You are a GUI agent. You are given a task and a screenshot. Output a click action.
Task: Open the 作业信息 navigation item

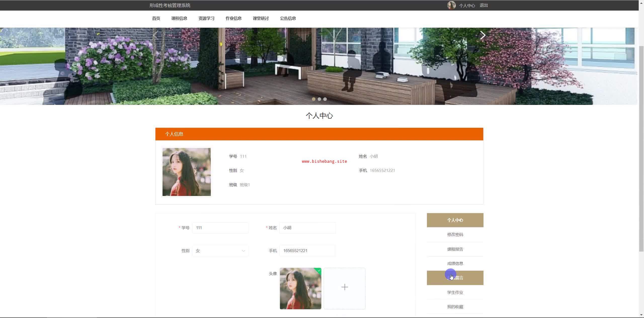[233, 18]
